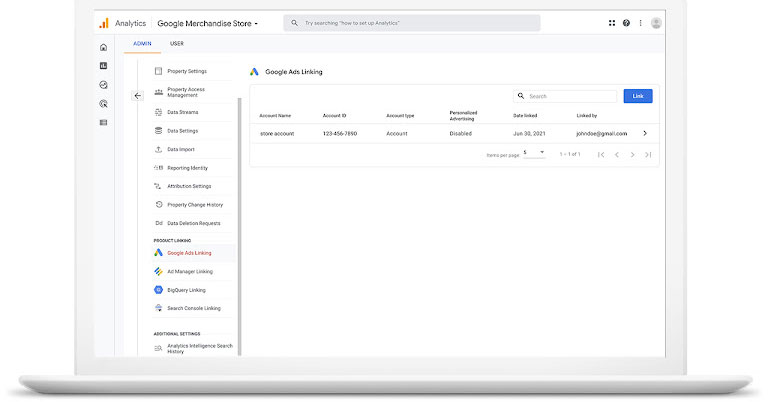Open the items per page dropdown
Screen dimensions: 768x406
[x=534, y=153]
